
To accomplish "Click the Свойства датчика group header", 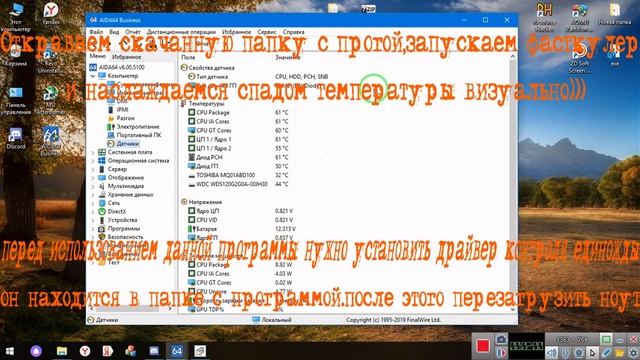I will tap(211, 68).
